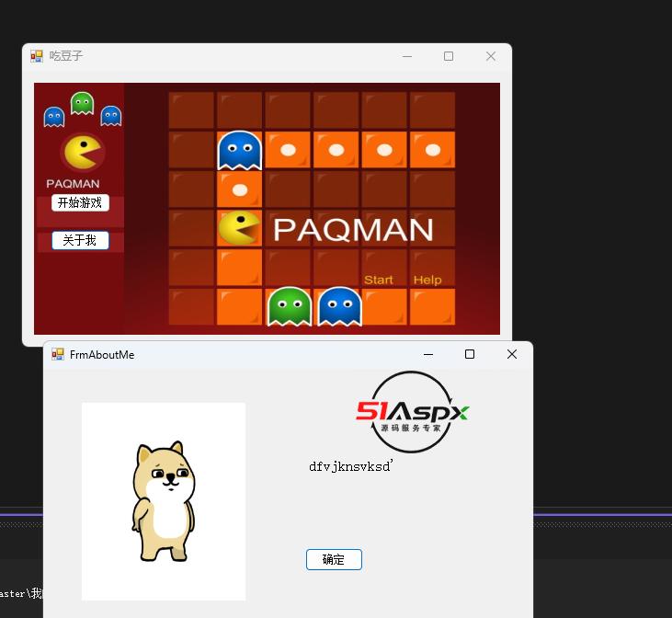672x618 pixels.
Task: Click the 吃豆子 window title text
Action: (x=66, y=56)
